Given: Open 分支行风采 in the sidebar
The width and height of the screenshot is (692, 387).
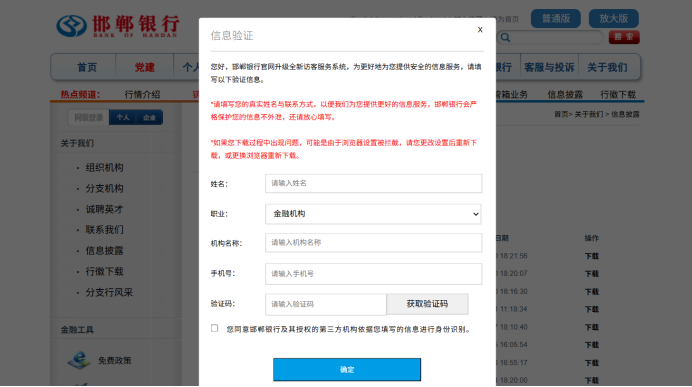Looking at the screenshot, I should point(109,292).
